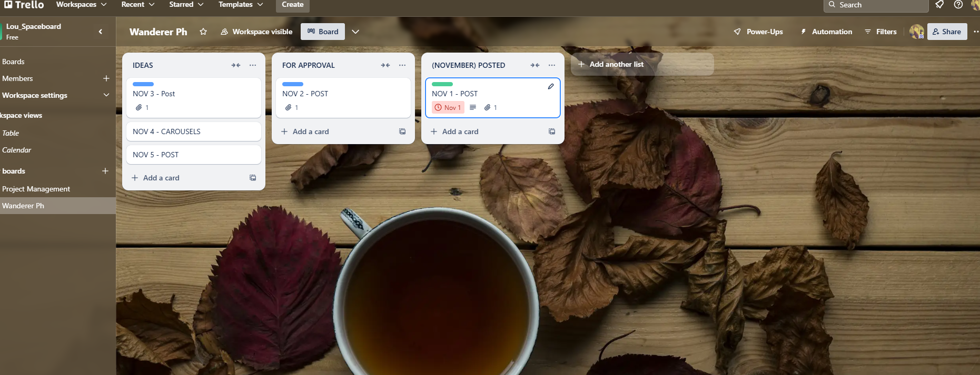
Task: Expand Workspace settings in sidebar
Action: point(106,95)
